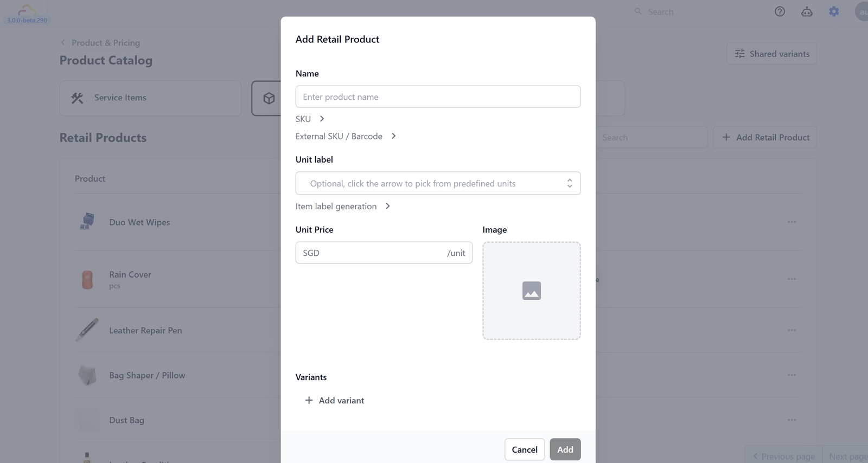Click the cube retail products icon
Screen dimensions: 868x463
[x=269, y=98]
